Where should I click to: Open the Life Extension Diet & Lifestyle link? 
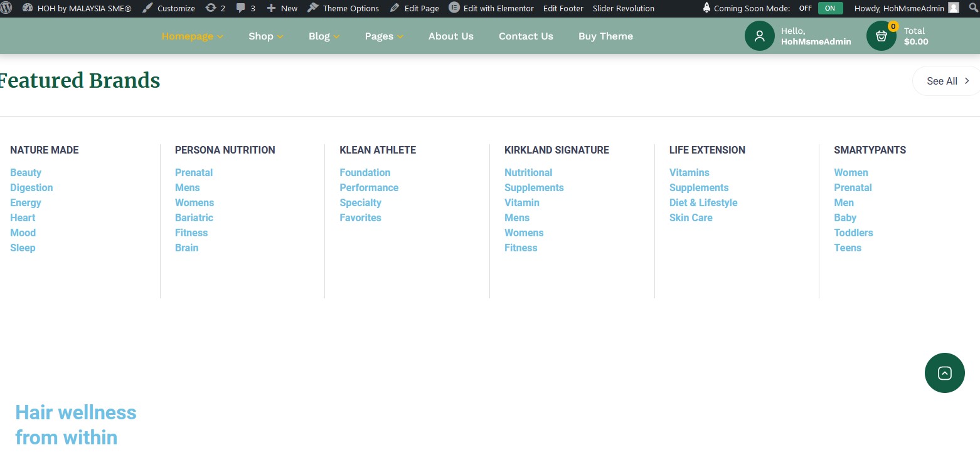click(x=703, y=202)
